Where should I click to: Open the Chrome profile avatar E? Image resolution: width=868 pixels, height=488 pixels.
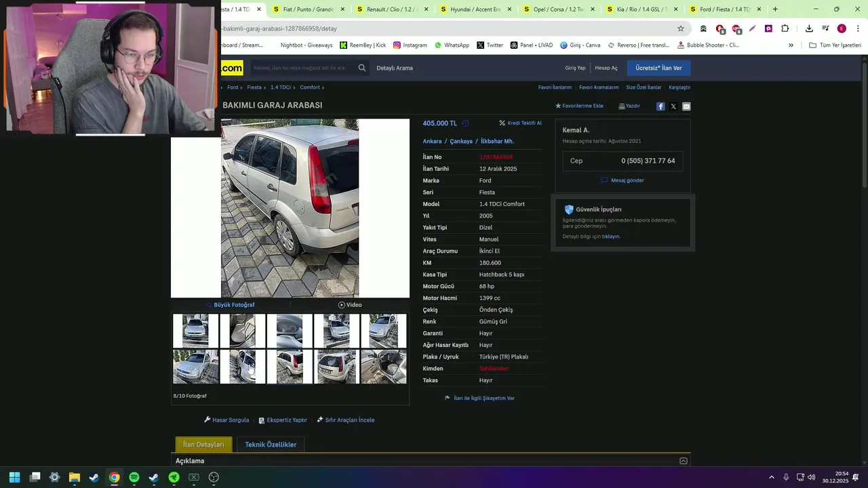click(x=842, y=28)
